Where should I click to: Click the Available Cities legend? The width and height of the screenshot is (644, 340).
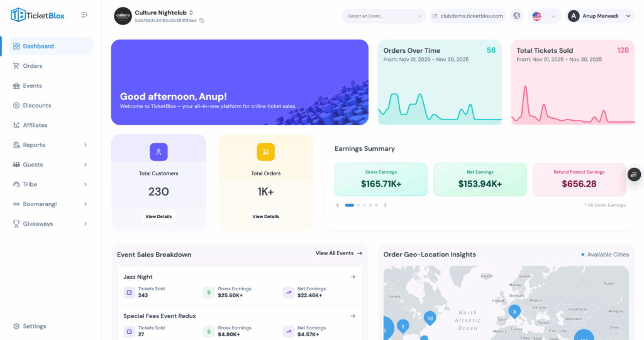(605, 255)
